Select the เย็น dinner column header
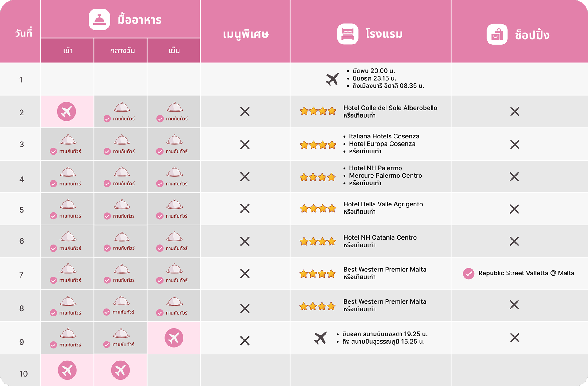 (174, 51)
